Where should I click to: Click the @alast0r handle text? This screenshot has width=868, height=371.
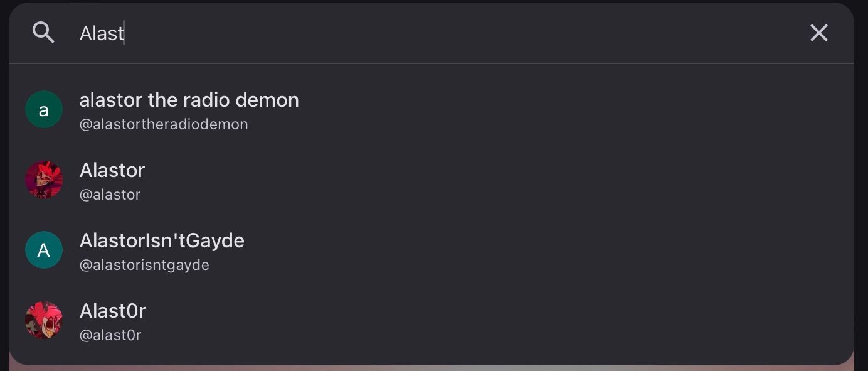[x=110, y=335]
